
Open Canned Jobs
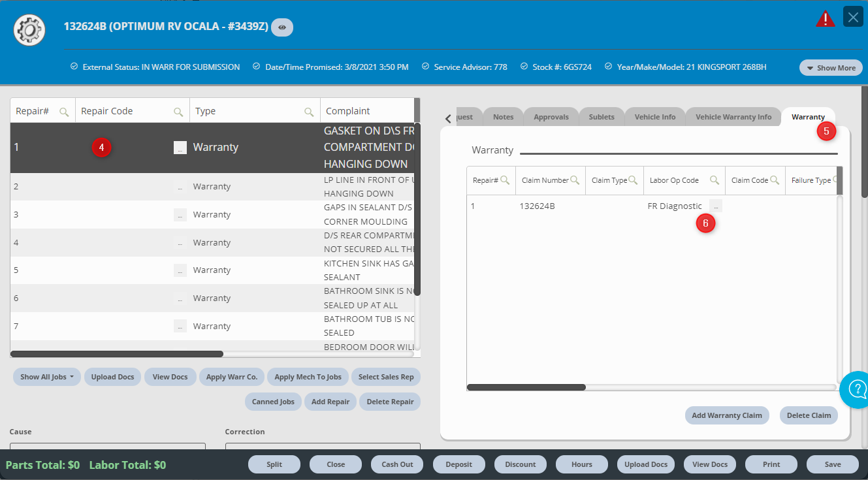tap(273, 402)
